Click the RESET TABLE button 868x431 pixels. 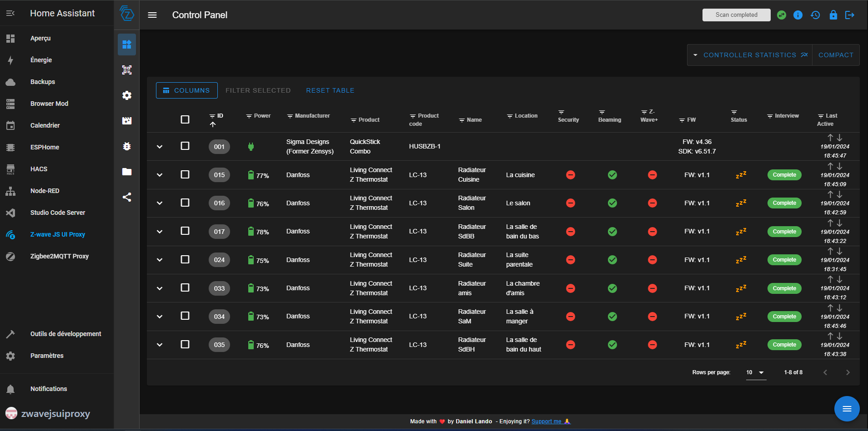click(330, 90)
